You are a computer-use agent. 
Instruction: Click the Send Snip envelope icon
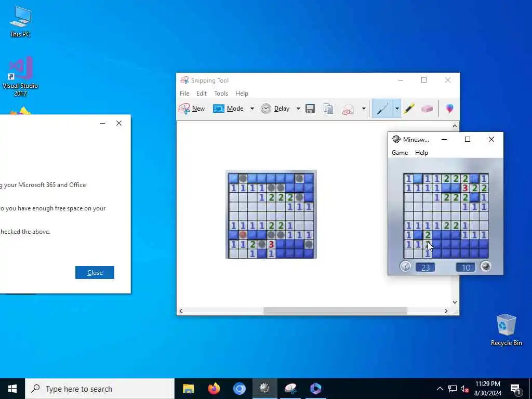(348, 109)
